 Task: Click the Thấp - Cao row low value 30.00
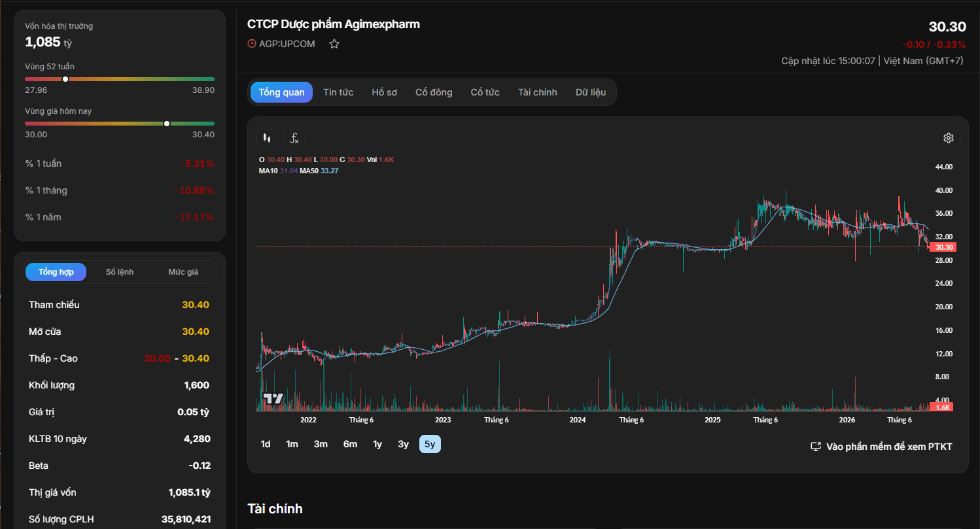click(x=157, y=358)
